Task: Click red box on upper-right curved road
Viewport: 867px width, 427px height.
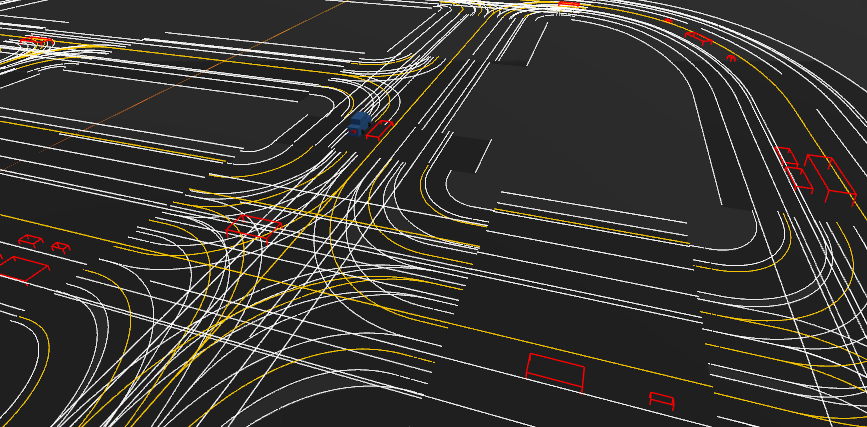Action: (x=697, y=38)
